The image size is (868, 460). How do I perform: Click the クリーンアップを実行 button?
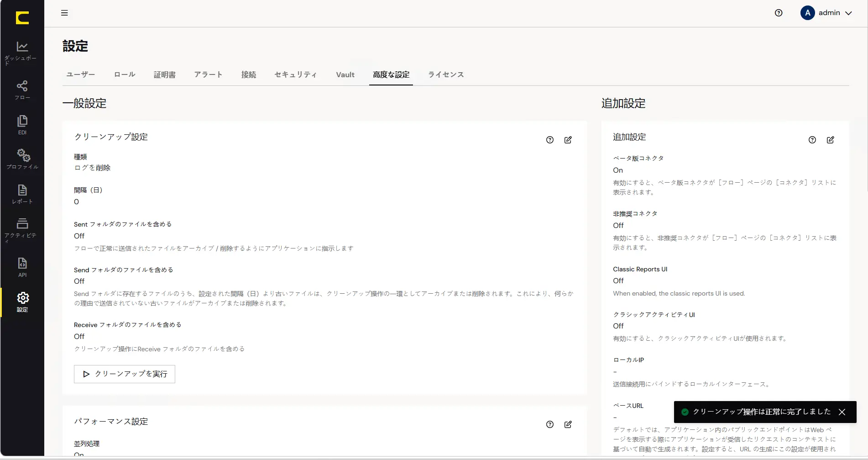[125, 374]
